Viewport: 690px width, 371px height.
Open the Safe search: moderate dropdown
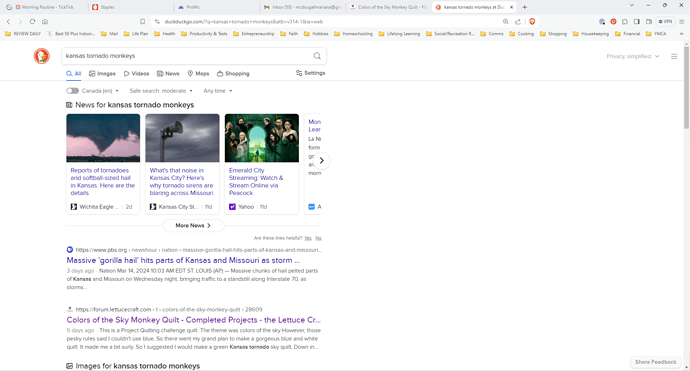[161, 91]
